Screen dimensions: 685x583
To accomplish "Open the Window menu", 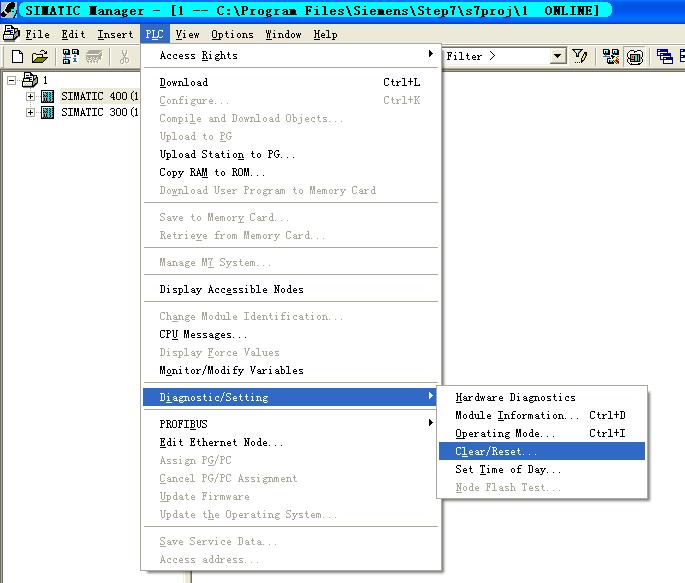I will tap(283, 34).
